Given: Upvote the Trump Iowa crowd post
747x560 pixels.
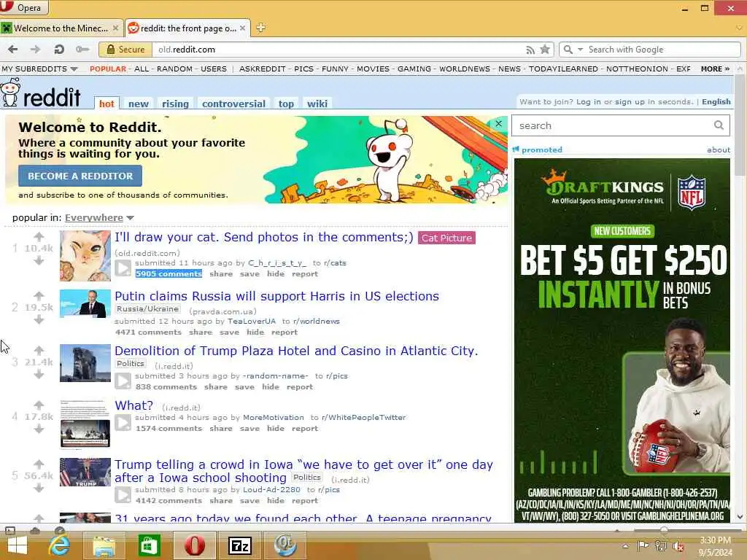Looking at the screenshot, I should click(x=39, y=464).
